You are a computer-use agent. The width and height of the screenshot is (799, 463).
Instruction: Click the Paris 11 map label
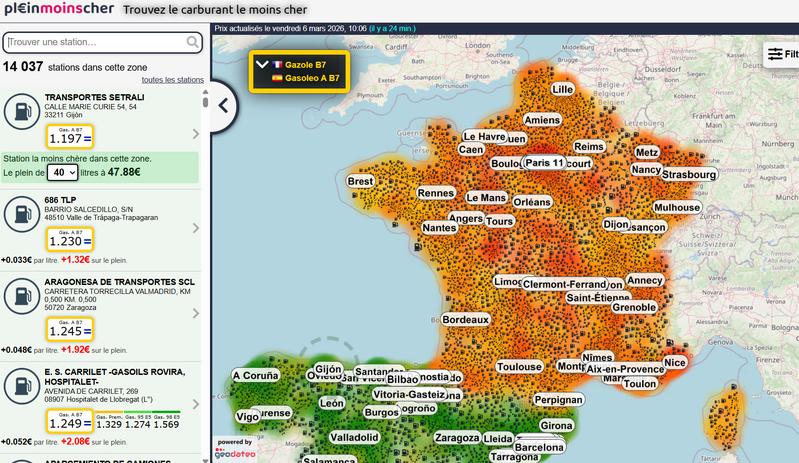(x=544, y=162)
